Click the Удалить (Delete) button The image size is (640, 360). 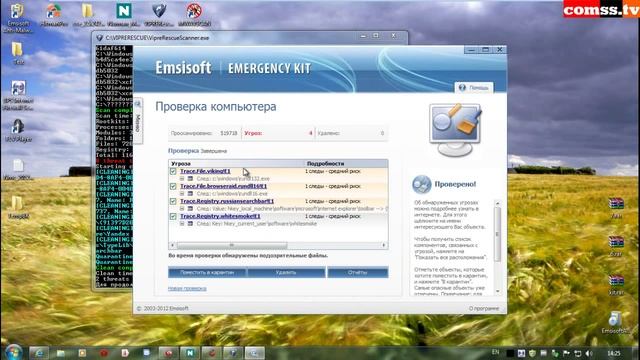coord(286,272)
